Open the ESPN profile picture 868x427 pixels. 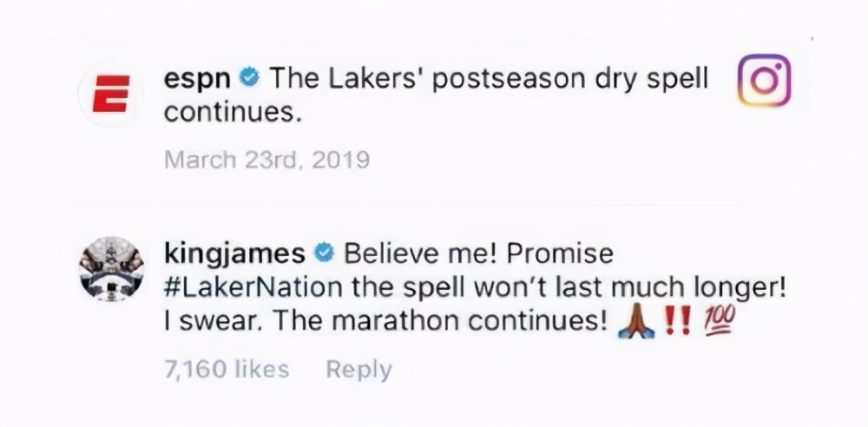(111, 94)
